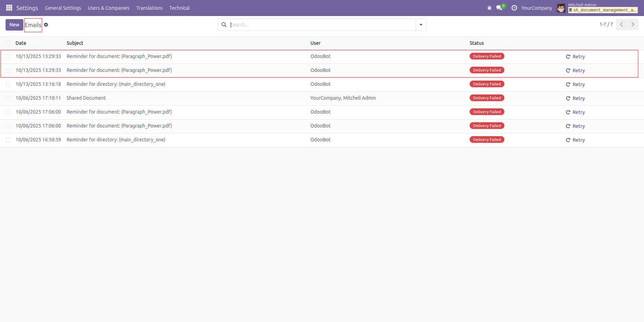The image size is (644, 322).
Task: Go to next page arrow
Action: coord(633,24)
